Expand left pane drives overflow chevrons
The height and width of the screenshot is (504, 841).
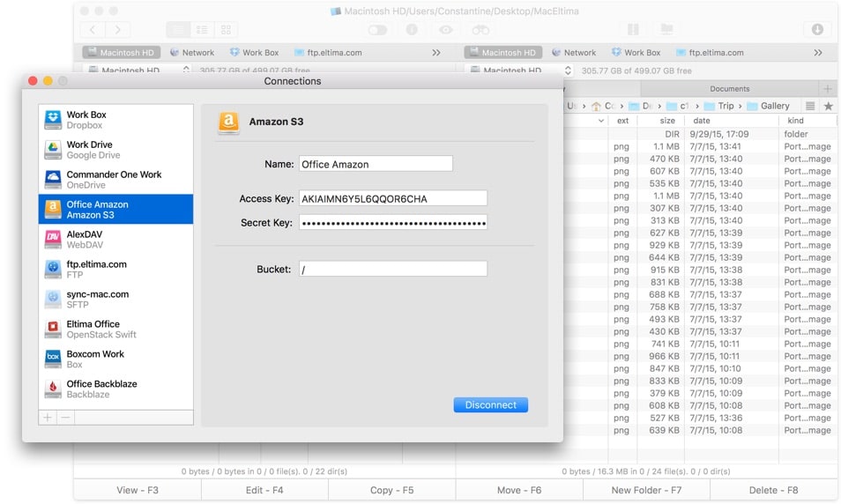tap(436, 53)
